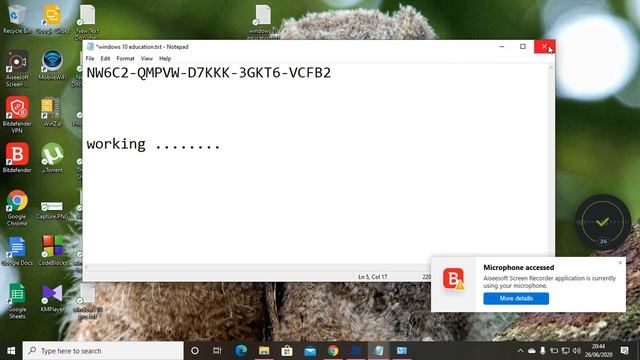Open Task View on the taskbar
Viewport: 640px width, 360px height.
pos(217,351)
